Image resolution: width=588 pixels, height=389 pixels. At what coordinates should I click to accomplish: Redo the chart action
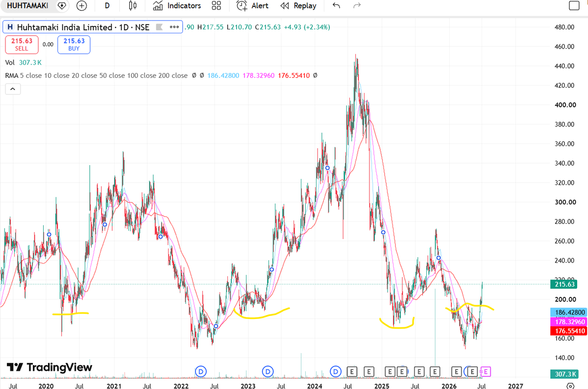(357, 6)
